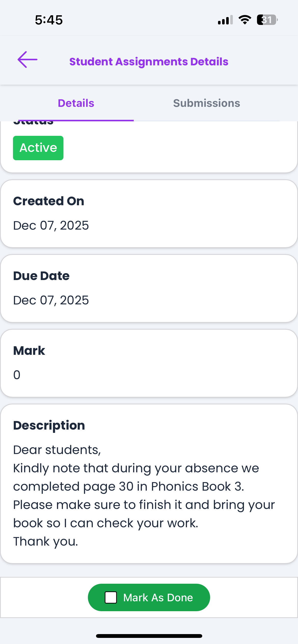Tap the battery indicator icon
The height and width of the screenshot is (644, 298).
point(267,20)
